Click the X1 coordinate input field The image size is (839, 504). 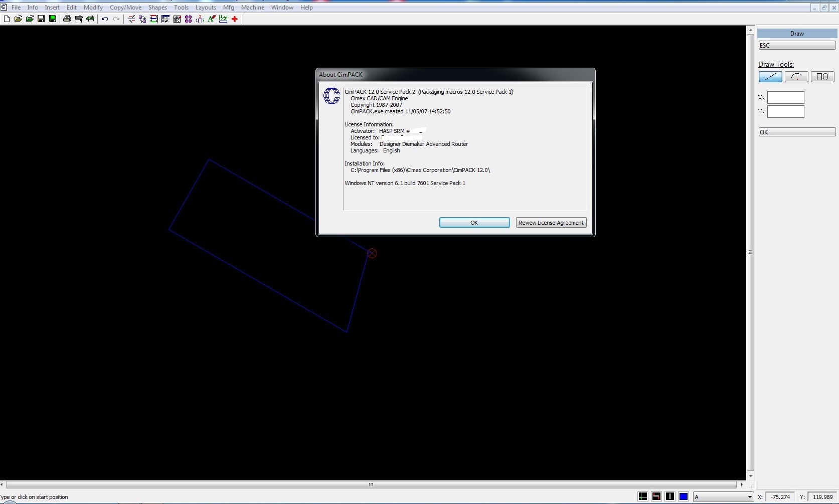[786, 98]
